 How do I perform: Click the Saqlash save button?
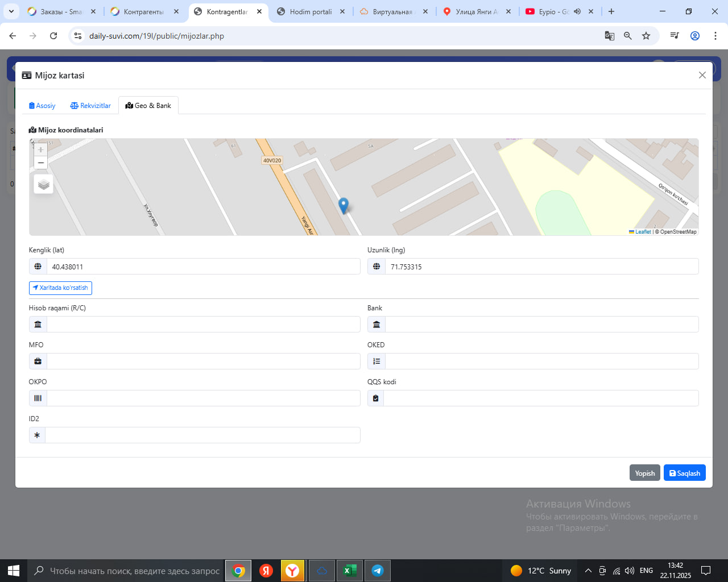(684, 473)
